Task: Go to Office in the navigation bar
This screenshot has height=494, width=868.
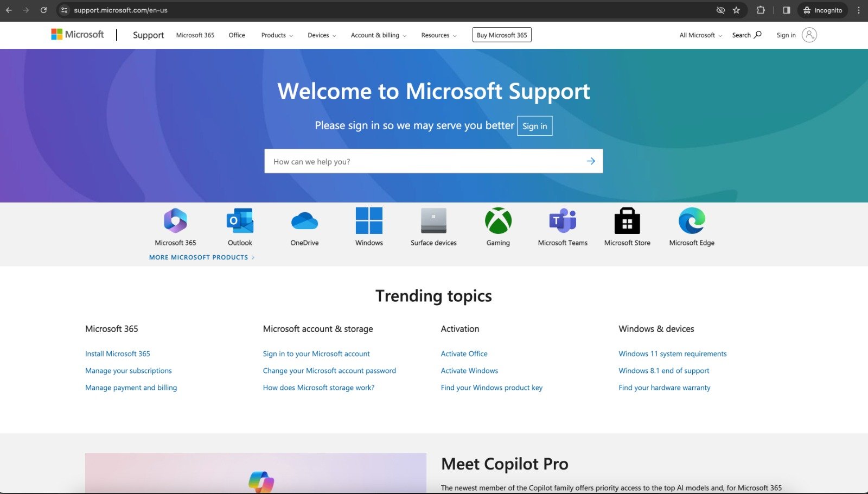Action: coord(237,35)
